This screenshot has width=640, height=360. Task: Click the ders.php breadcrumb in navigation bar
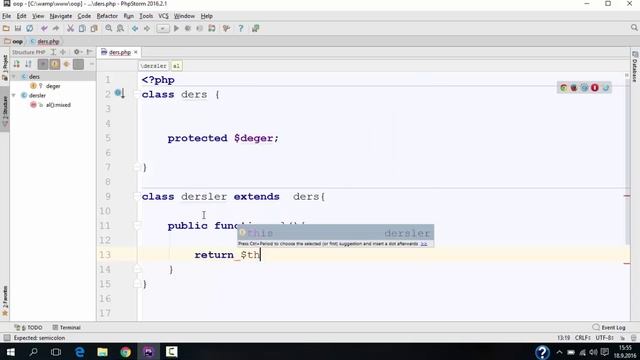45,41
